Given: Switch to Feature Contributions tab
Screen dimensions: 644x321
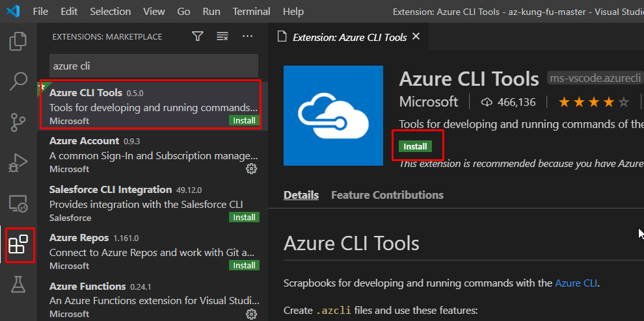Looking at the screenshot, I should tap(387, 195).
